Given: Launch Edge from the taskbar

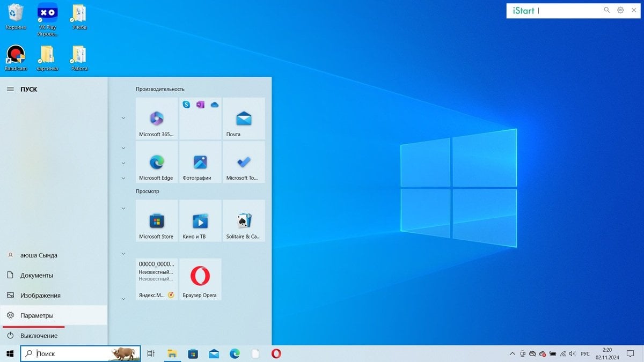Looking at the screenshot, I should point(235,353).
